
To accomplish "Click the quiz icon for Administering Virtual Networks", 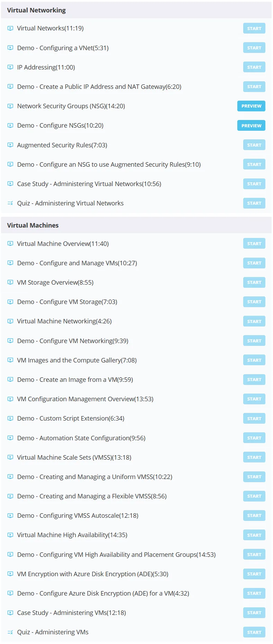I will [x=10, y=203].
